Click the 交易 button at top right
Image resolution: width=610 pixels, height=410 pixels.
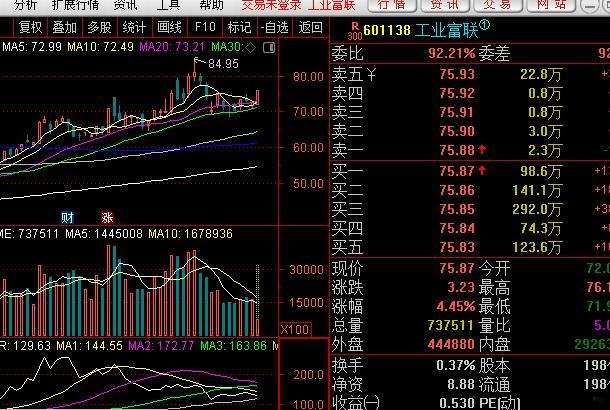(498, 5)
